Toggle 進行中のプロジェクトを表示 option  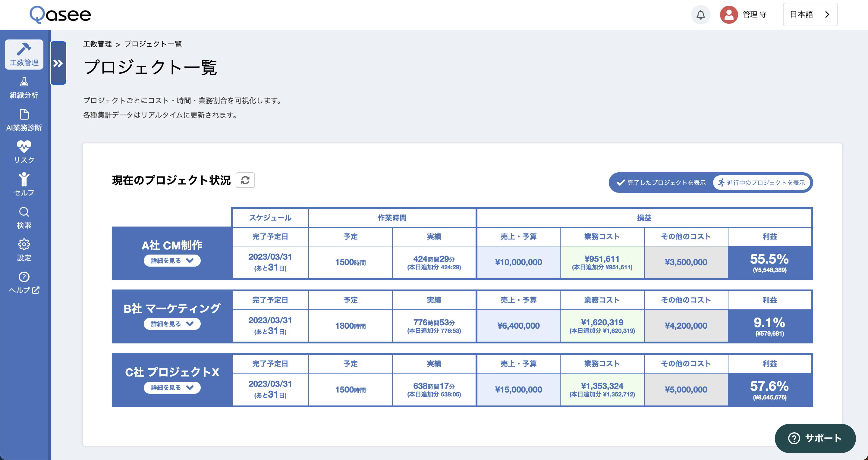click(x=762, y=183)
